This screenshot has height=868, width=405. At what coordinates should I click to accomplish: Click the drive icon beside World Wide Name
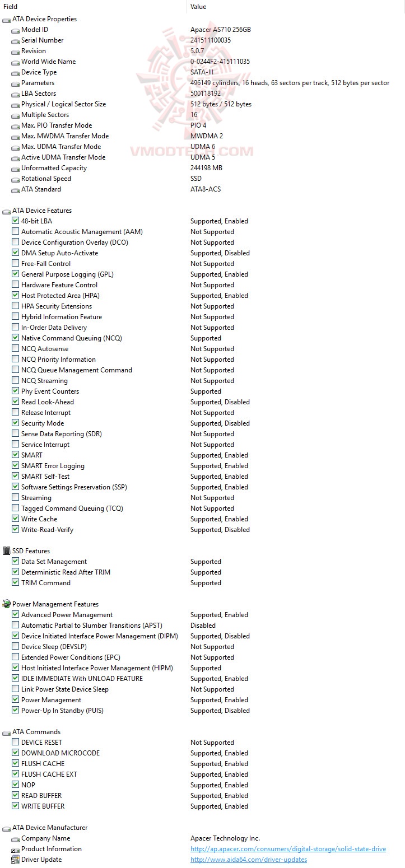point(16,62)
